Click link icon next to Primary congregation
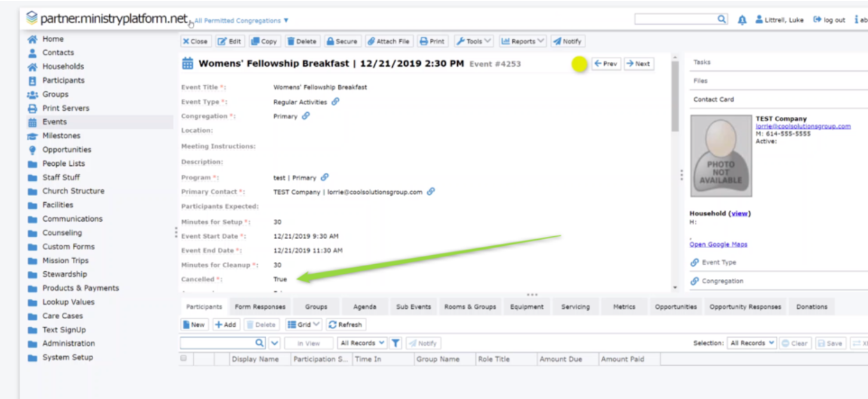 coord(306,116)
